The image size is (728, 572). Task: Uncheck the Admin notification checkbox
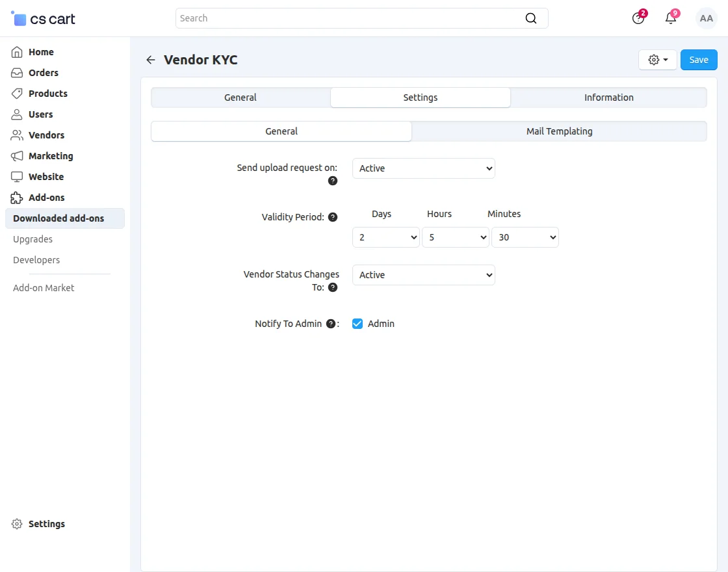tap(357, 323)
